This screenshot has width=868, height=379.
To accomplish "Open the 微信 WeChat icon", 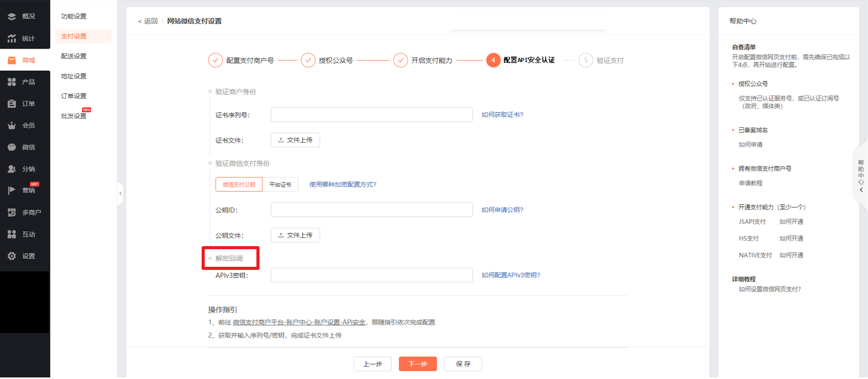I will coord(12,147).
